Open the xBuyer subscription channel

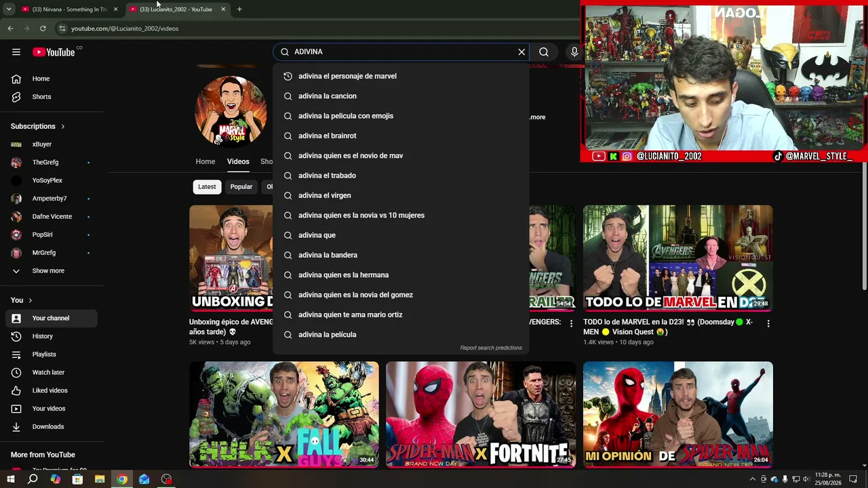pos(52,144)
